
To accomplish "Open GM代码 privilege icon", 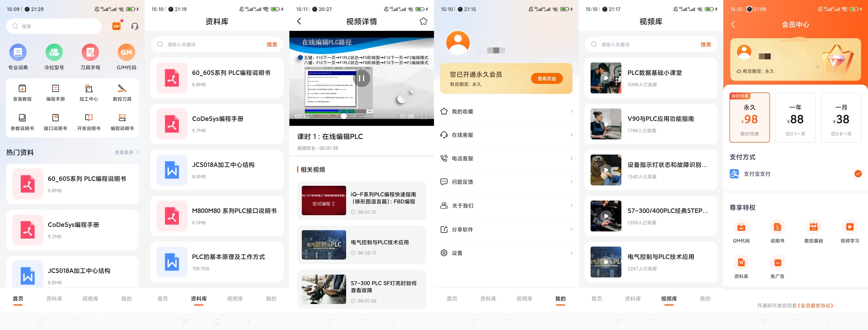I will pos(741,227).
